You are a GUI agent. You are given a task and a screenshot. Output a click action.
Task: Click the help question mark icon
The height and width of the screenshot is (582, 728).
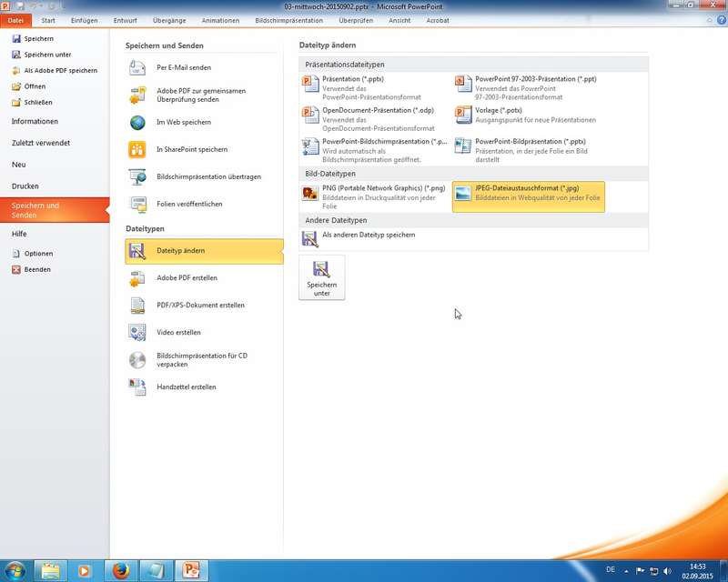tap(722, 20)
